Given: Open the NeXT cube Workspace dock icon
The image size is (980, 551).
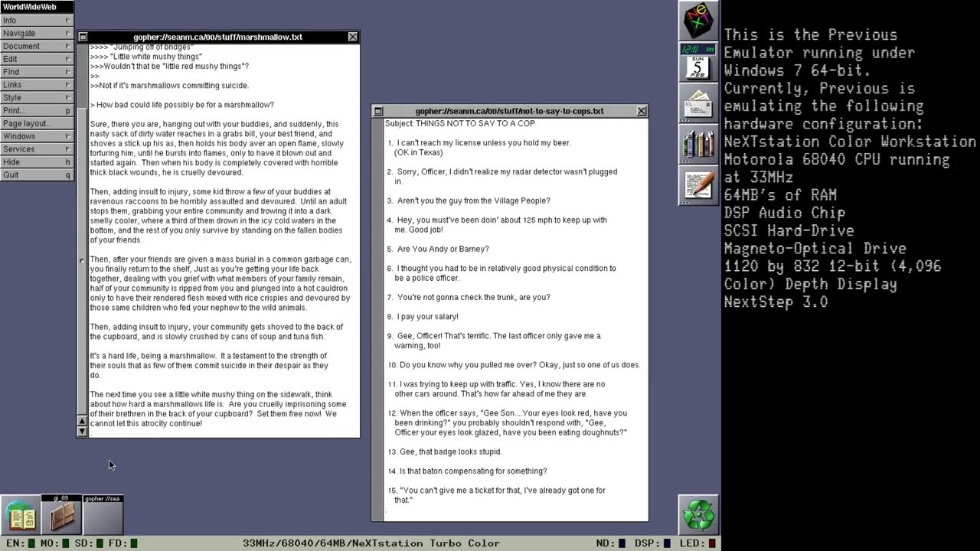Looking at the screenshot, I should 698,21.
